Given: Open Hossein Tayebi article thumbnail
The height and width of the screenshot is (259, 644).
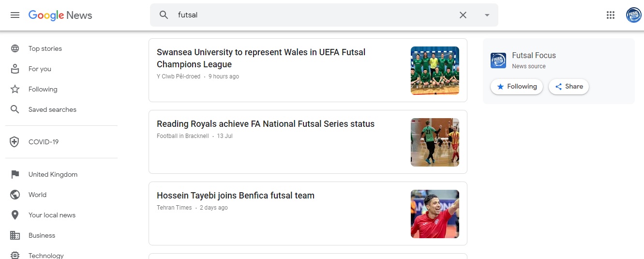Looking at the screenshot, I should (435, 214).
